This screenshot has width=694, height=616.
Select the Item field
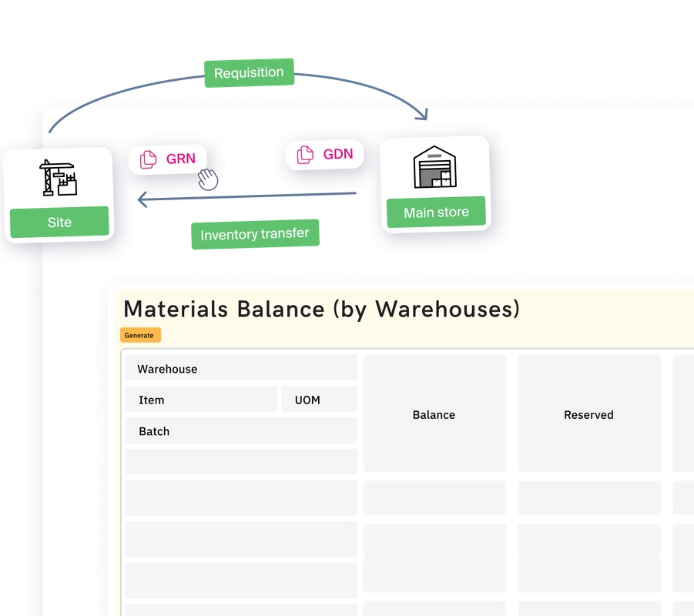200,400
